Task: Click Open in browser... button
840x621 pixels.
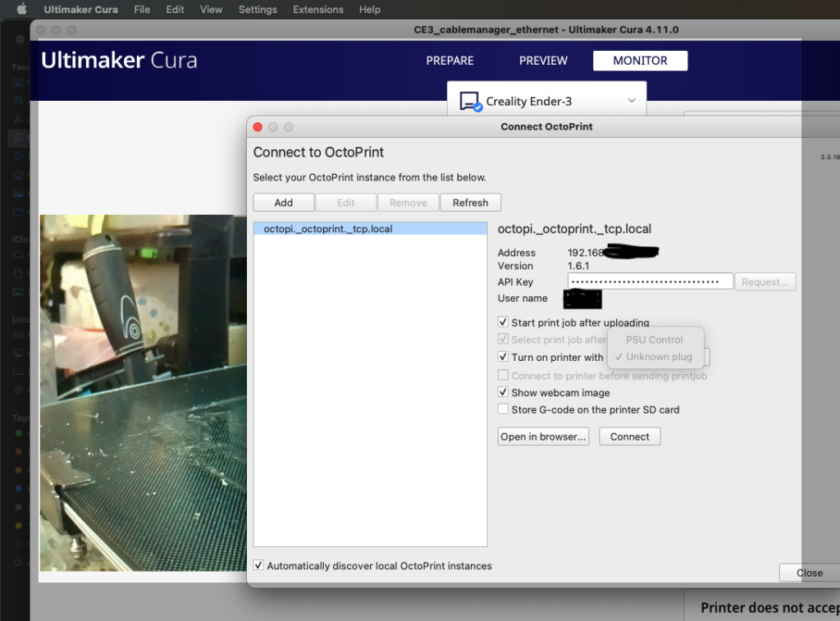Action: pos(543,436)
